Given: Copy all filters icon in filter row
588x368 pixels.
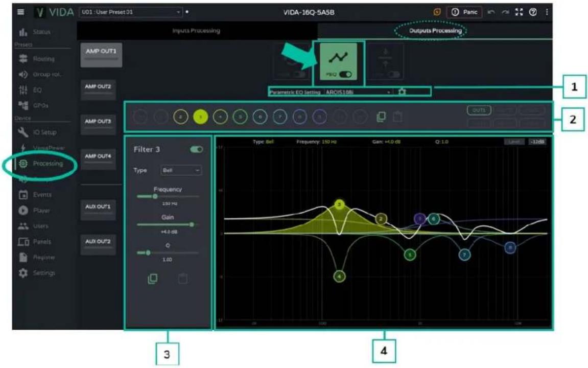Looking at the screenshot, I should coord(381,117).
